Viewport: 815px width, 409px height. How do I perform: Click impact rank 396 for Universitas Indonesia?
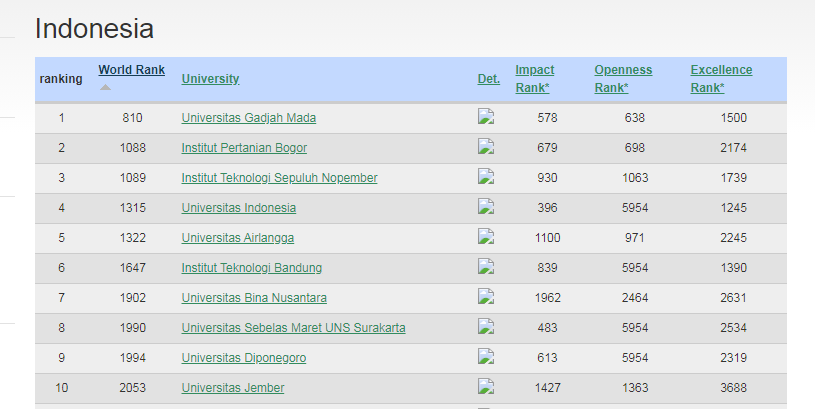tap(547, 208)
